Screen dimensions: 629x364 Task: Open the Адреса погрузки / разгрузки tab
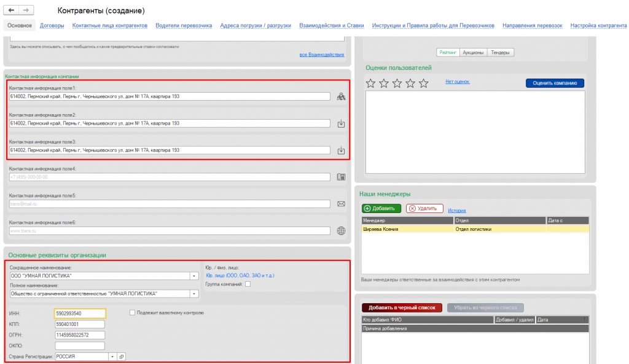point(256,25)
